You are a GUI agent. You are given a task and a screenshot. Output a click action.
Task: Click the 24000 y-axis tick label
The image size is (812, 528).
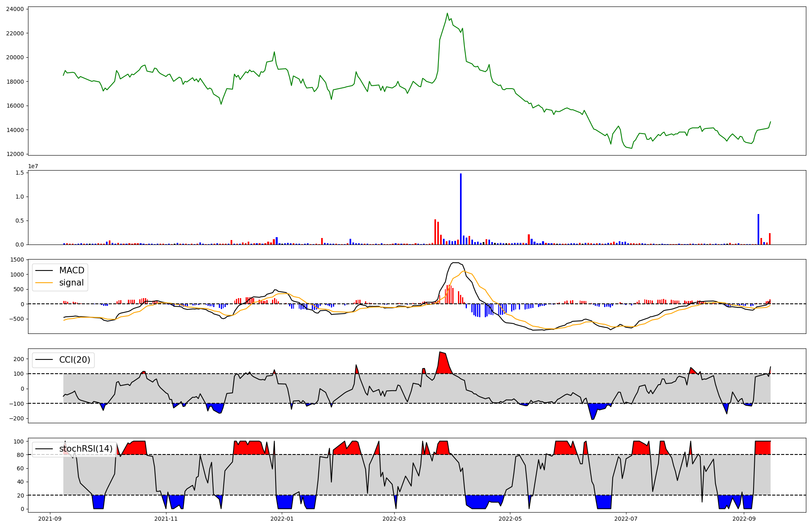pyautogui.click(x=15, y=9)
